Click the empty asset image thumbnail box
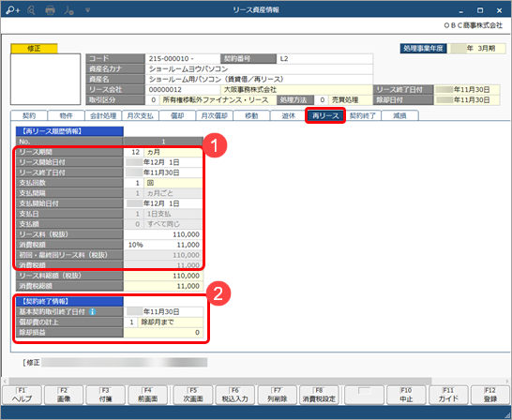 point(45,80)
